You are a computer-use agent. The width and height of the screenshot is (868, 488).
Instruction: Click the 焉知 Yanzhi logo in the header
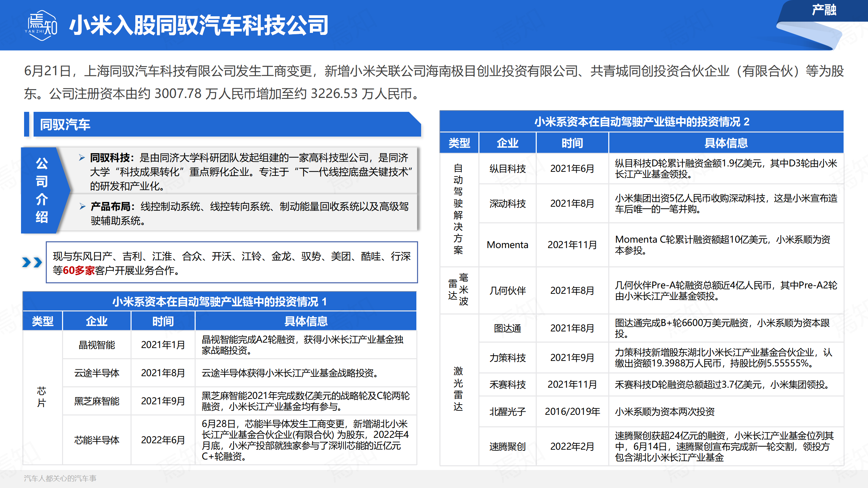41,25
